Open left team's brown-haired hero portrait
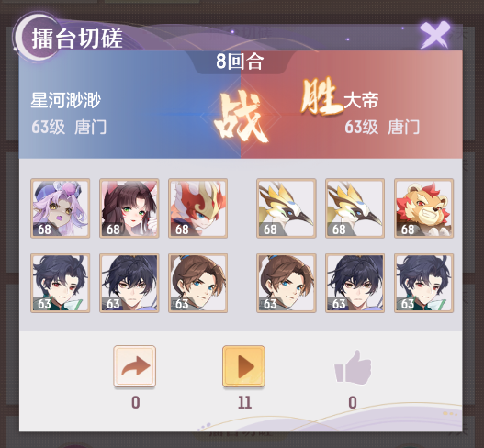The height and width of the screenshot is (448, 484). click(x=197, y=284)
